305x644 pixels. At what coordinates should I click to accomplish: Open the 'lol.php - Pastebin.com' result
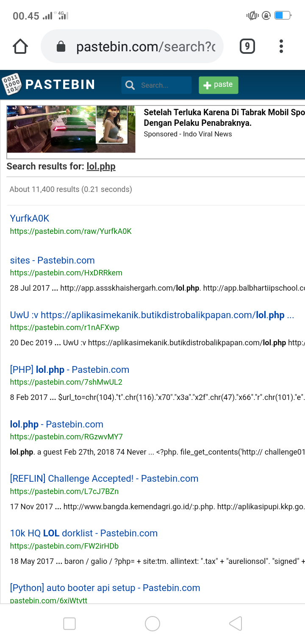tap(56, 424)
